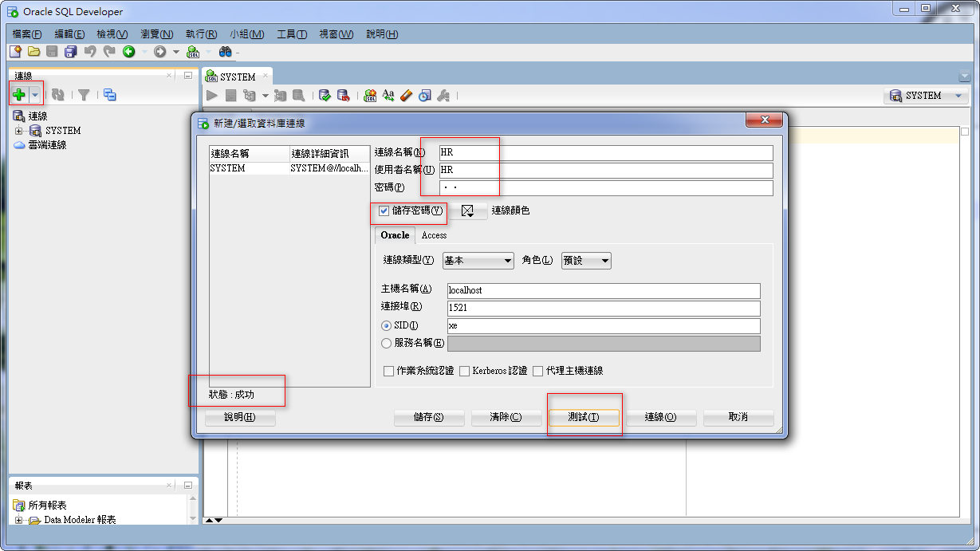Open the SYSTEM connection selector dropdown
Screen dimensions: 980x551
(x=925, y=96)
